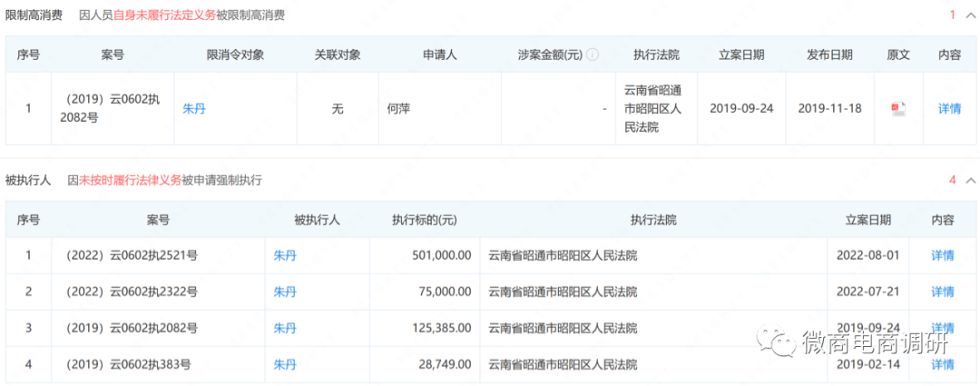The image size is (980, 386).
Task: Open 朱丹 in case 云0602执2521号 row
Action: (x=285, y=255)
